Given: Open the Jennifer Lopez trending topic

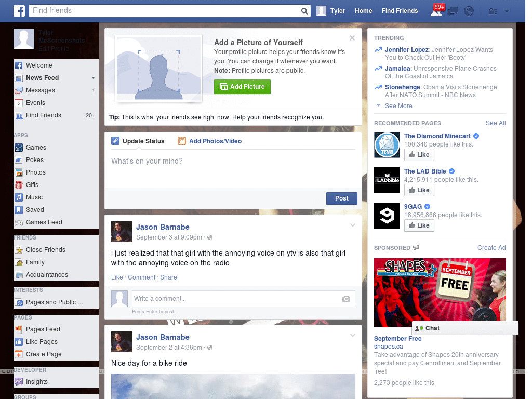Looking at the screenshot, I should pyautogui.click(x=406, y=50).
